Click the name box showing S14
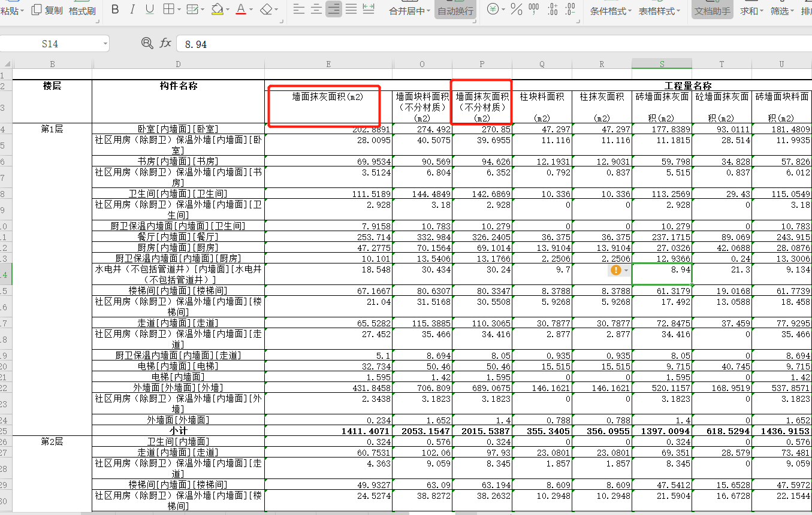Screen dimensions: 812x515 click(x=50, y=44)
